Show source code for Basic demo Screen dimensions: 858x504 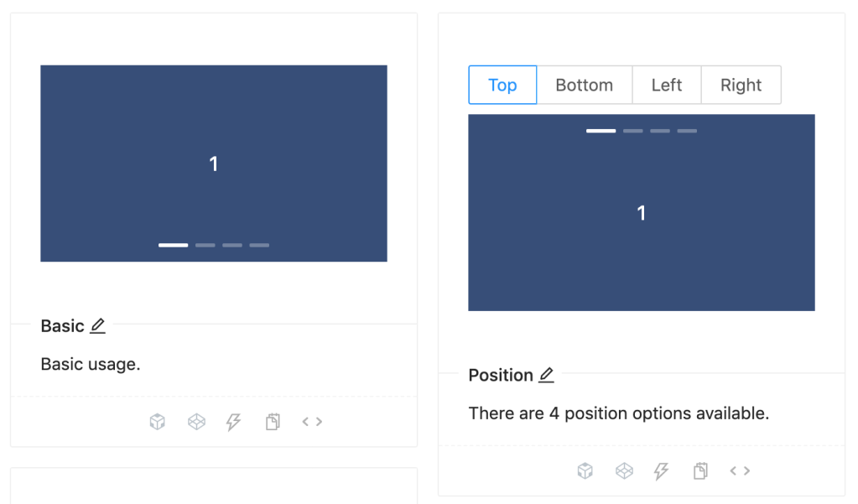tap(312, 422)
